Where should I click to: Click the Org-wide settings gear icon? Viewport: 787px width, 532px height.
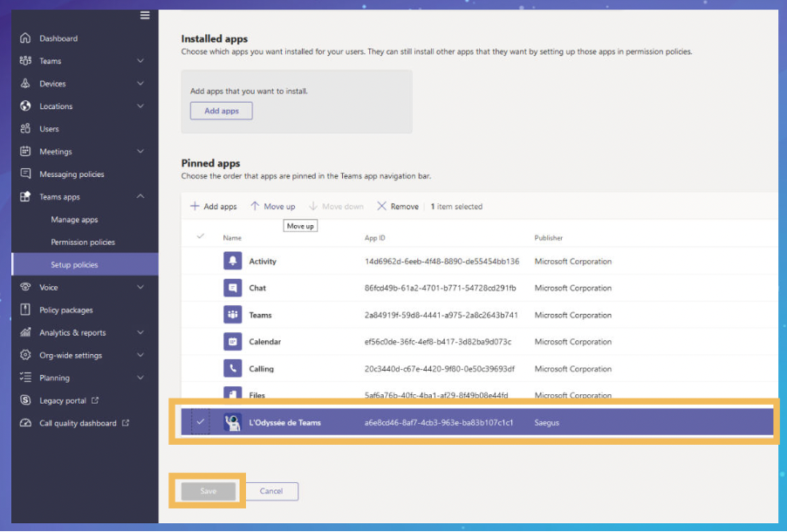point(25,355)
